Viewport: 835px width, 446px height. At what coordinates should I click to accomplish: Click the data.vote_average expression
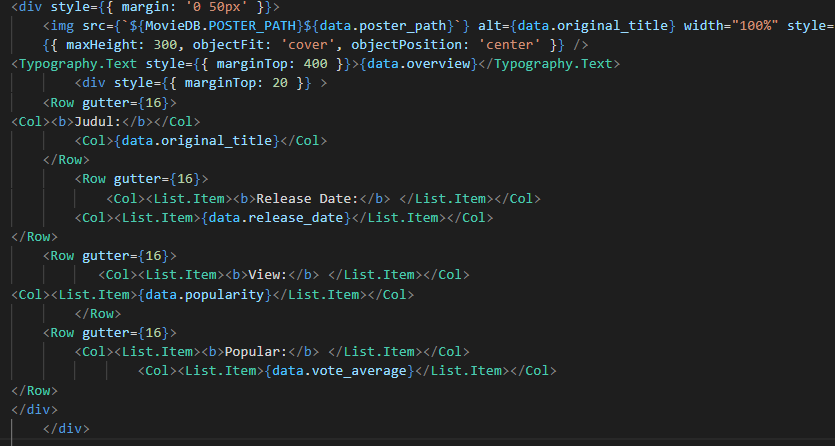click(340, 371)
